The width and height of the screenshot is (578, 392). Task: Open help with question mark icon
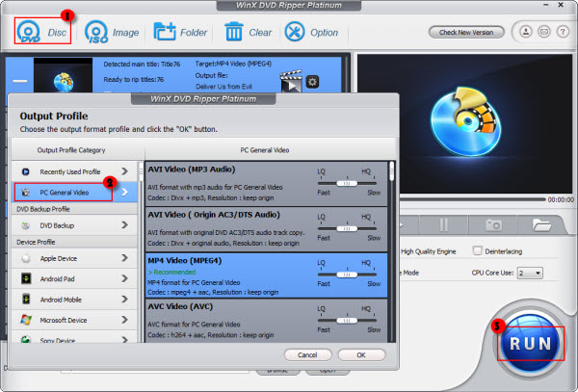(563, 32)
